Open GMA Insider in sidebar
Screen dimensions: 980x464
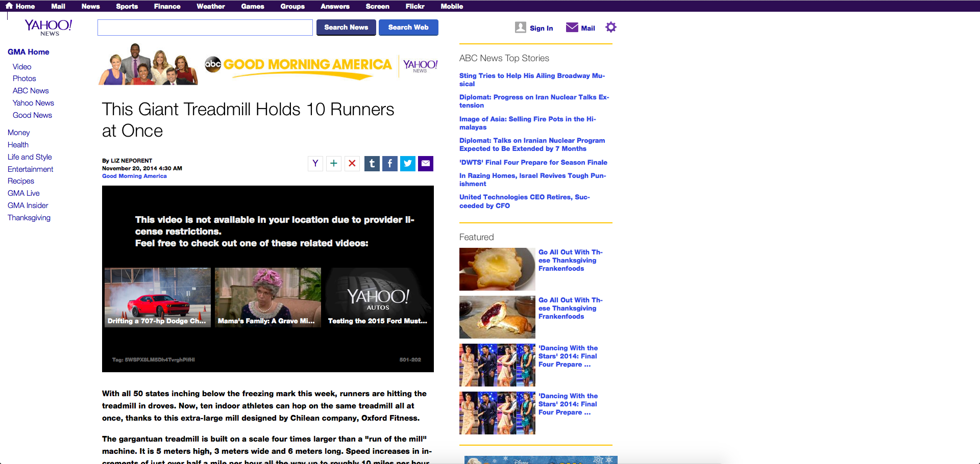[x=28, y=205]
